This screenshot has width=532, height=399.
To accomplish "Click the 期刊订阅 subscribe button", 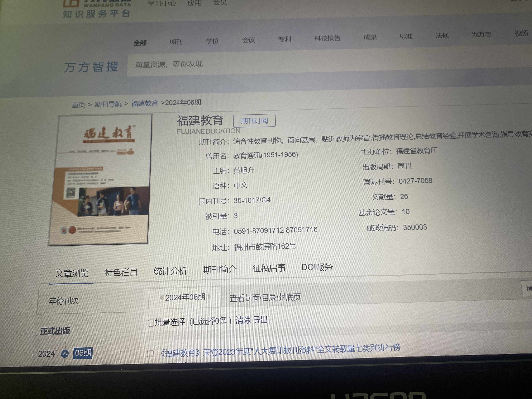I will [254, 120].
